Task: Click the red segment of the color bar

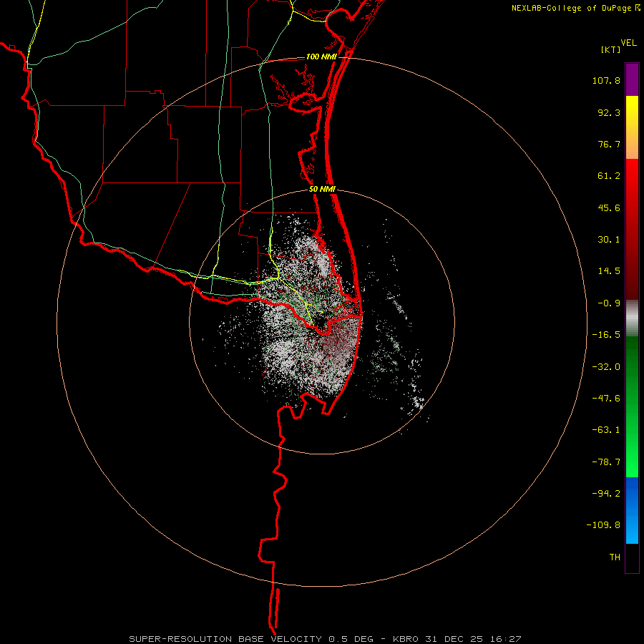Action: pos(632,229)
